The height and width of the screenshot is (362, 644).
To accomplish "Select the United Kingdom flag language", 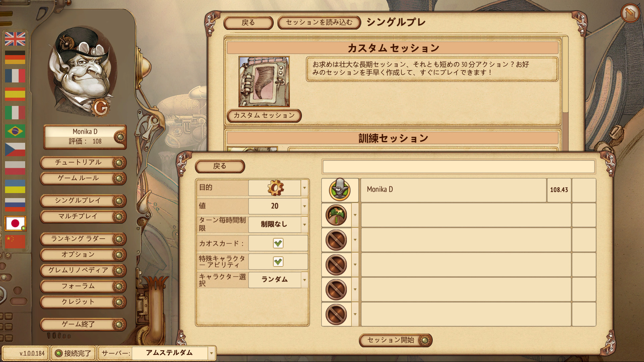I will click(x=15, y=39).
